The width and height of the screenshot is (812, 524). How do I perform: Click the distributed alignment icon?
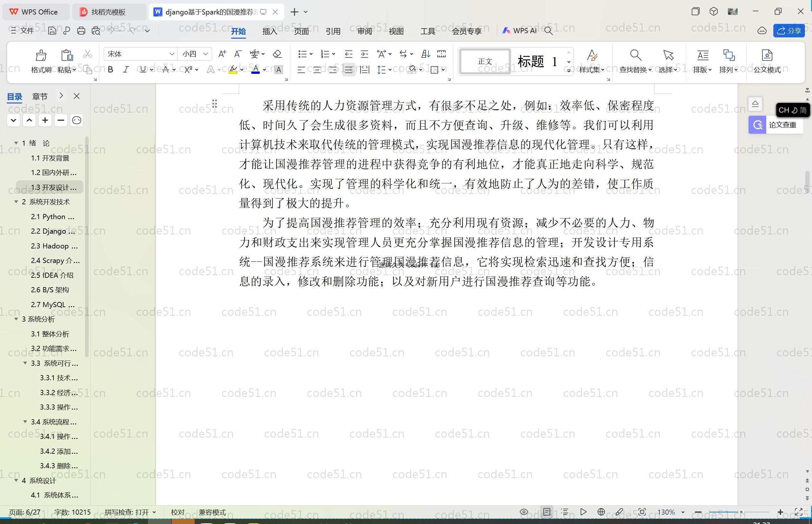tap(364, 70)
